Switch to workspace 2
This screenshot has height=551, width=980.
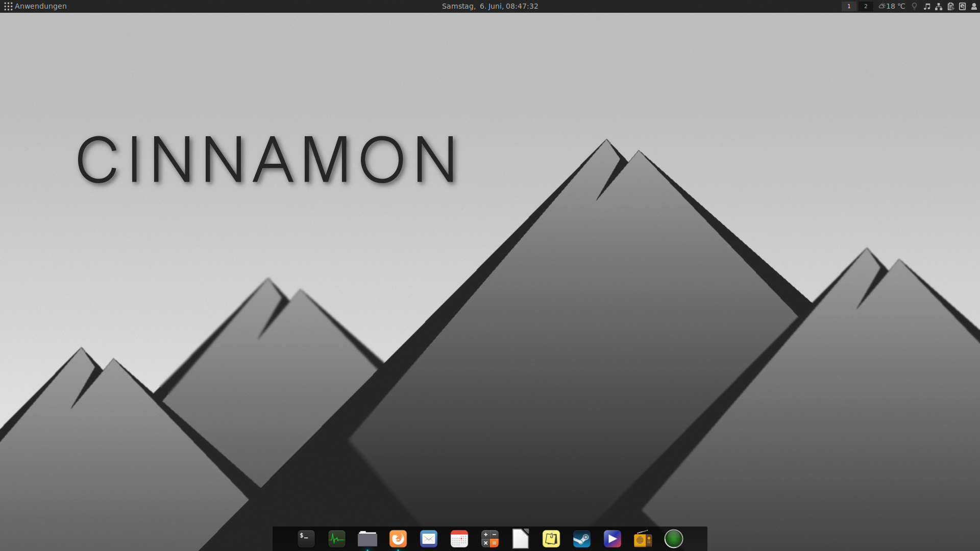click(866, 6)
